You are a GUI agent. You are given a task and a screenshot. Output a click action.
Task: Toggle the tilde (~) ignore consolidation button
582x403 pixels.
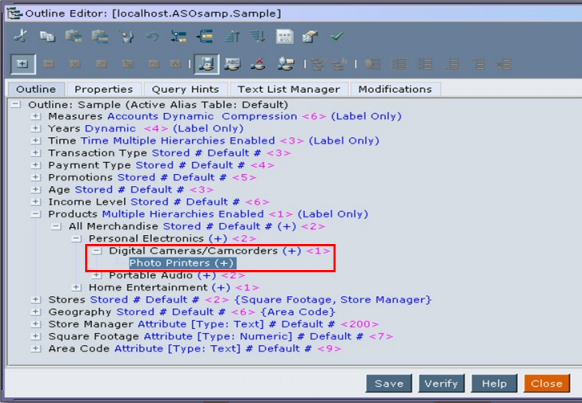point(154,64)
